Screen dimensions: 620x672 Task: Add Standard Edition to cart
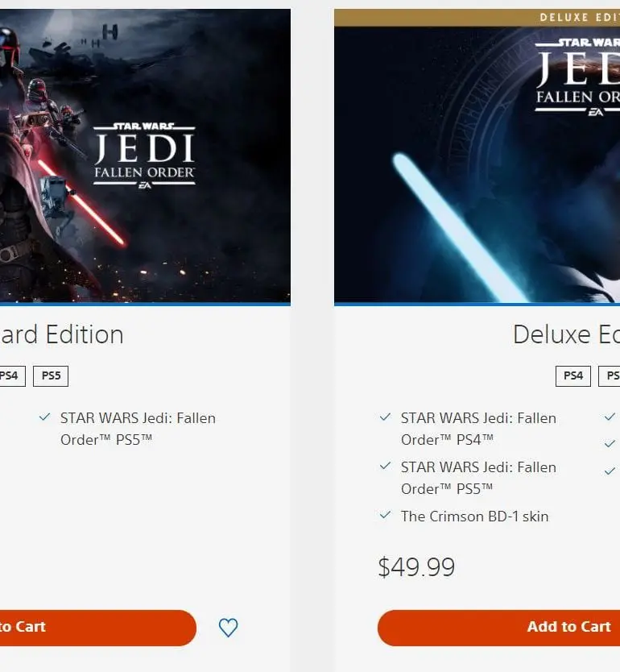[98, 628]
